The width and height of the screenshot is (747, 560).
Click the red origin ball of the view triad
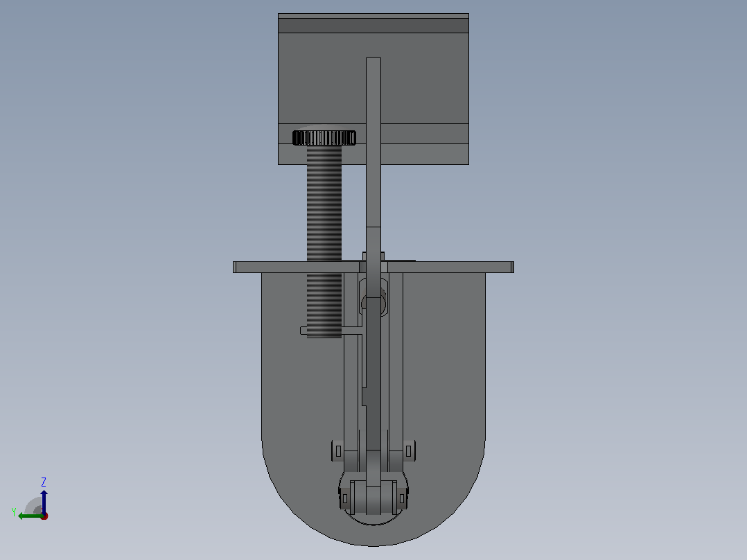coord(44,516)
